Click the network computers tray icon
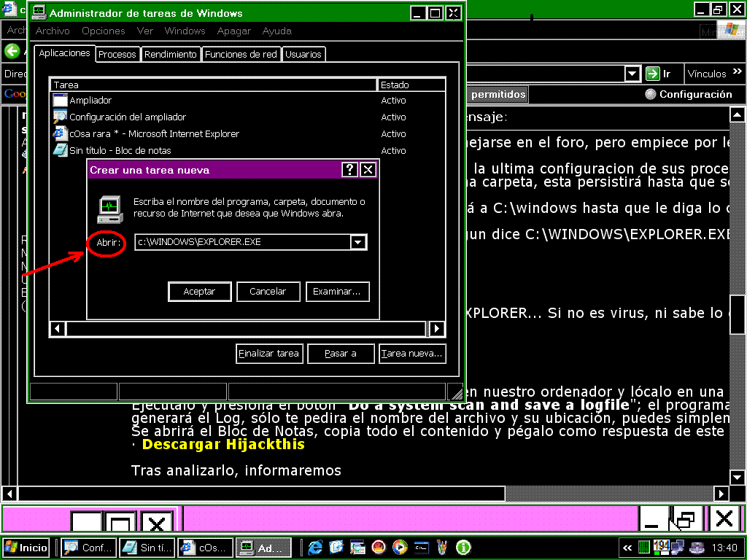This screenshot has width=747, height=560. (x=677, y=548)
